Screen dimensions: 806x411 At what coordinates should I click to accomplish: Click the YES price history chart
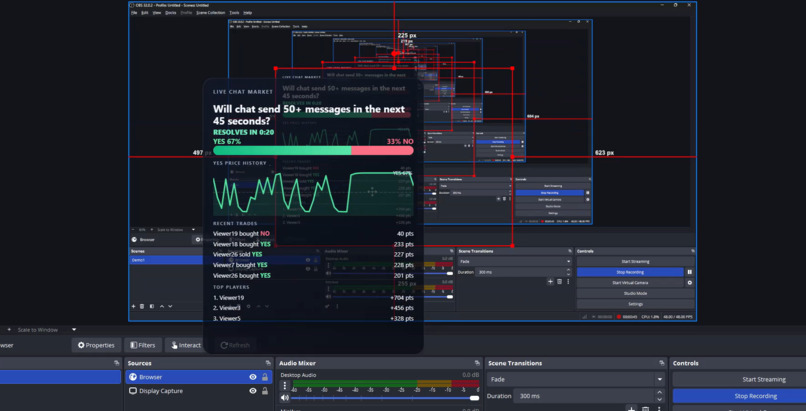tap(313, 193)
